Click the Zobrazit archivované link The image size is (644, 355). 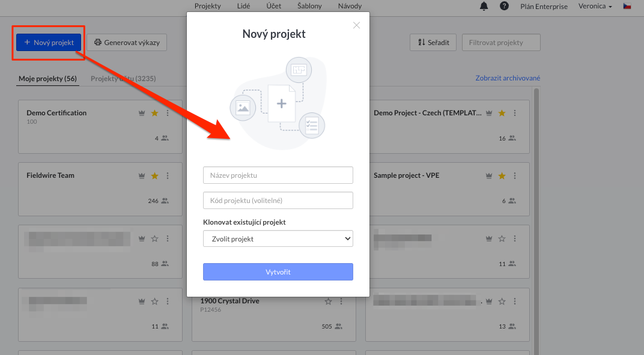pos(508,78)
